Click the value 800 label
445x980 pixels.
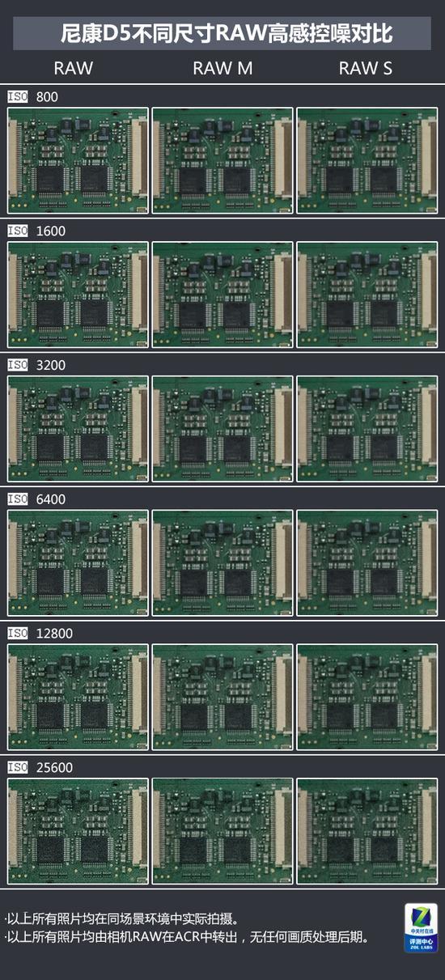pos(47,96)
